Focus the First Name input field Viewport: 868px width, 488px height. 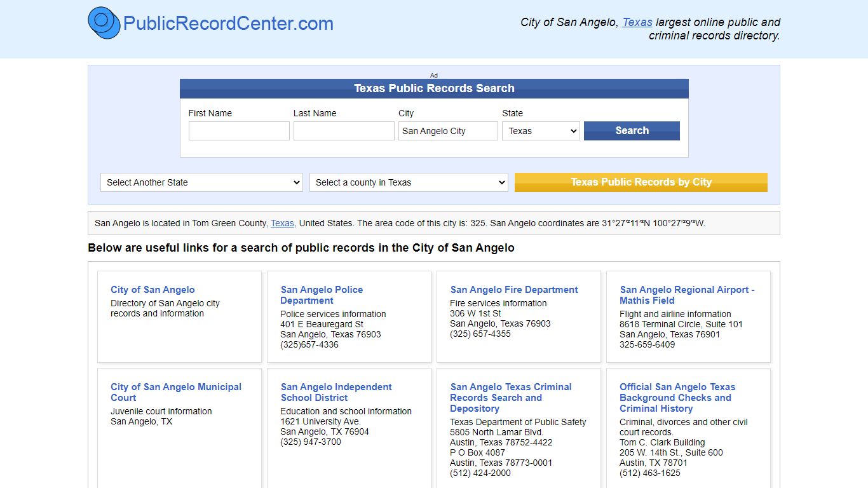[239, 131]
